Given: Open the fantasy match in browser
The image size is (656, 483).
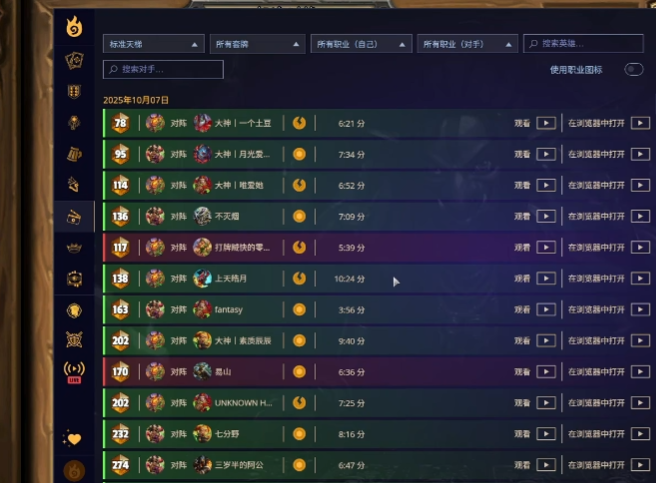Looking at the screenshot, I should (640, 310).
